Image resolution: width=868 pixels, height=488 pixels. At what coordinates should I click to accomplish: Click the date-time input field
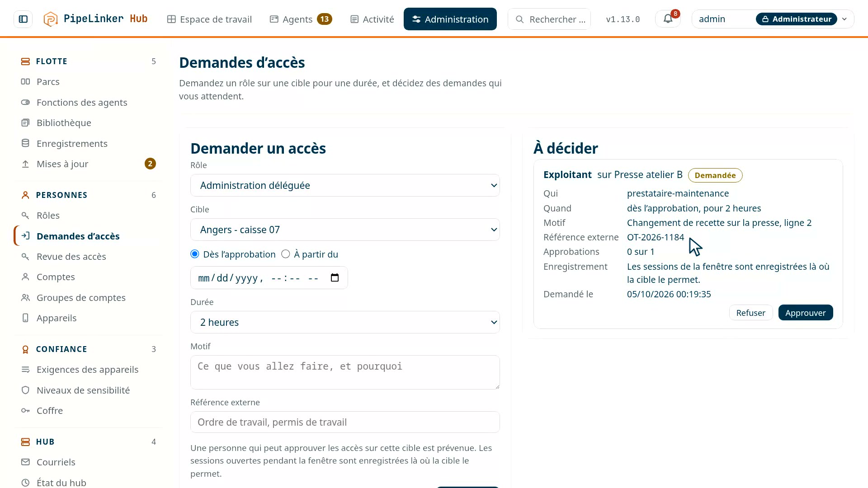point(269,278)
